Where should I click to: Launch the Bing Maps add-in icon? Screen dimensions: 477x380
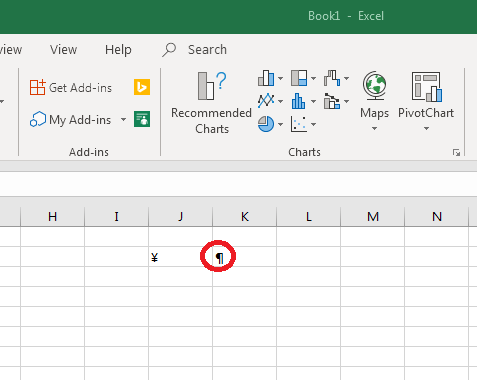pos(142,87)
